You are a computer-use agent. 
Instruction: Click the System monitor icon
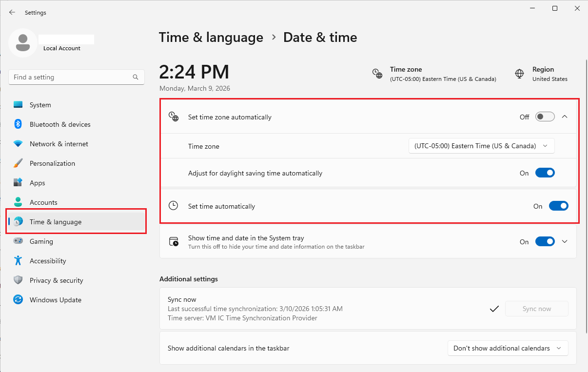click(18, 105)
